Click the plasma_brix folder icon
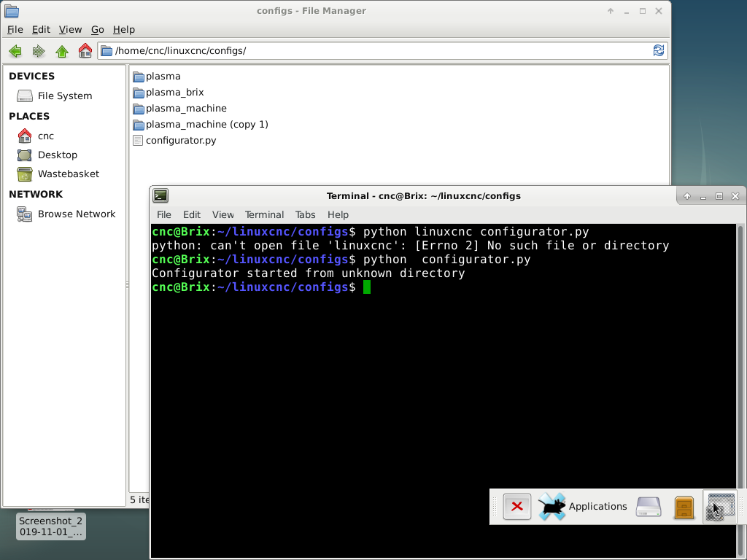 (x=138, y=93)
